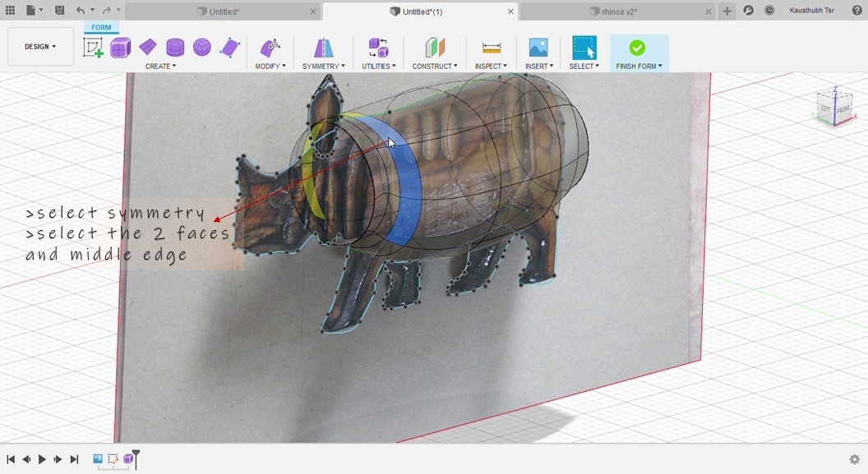This screenshot has height=474, width=868.
Task: Expand the MODIFY menu
Action: click(270, 66)
